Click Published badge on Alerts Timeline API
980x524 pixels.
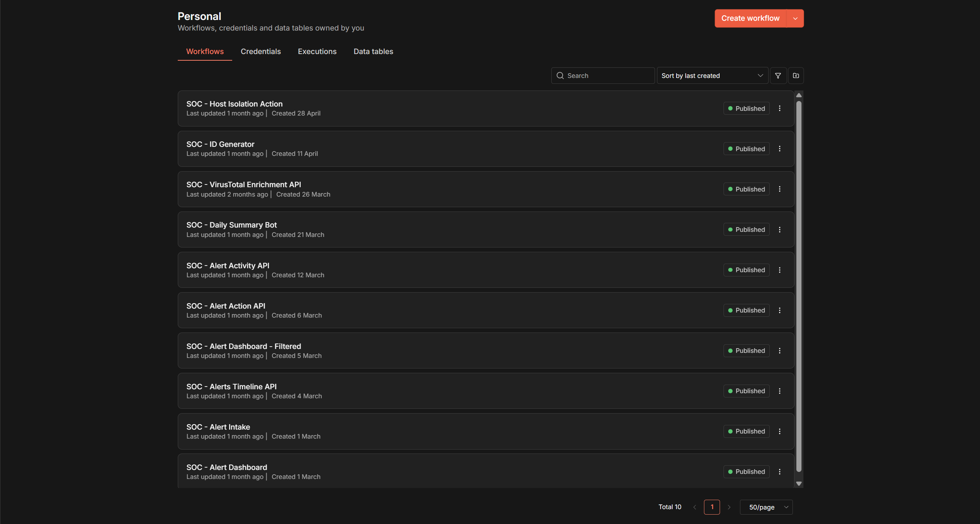(x=746, y=391)
